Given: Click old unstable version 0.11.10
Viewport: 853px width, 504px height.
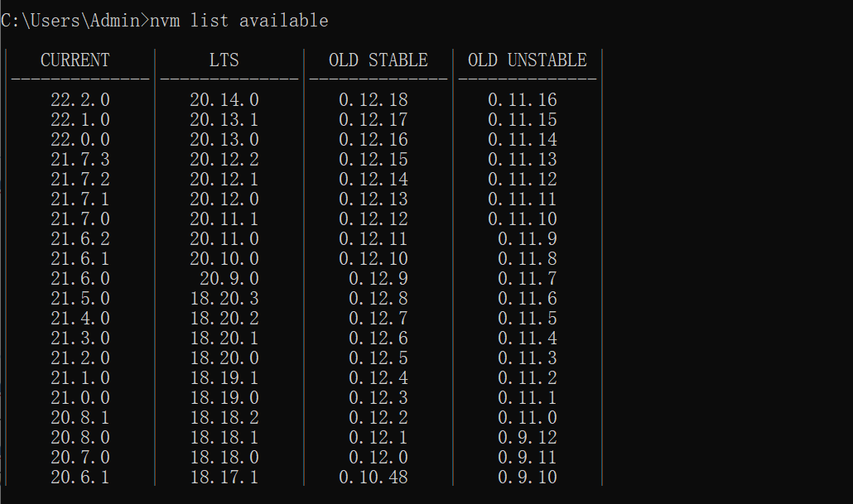Looking at the screenshot, I should pyautogui.click(x=523, y=219).
